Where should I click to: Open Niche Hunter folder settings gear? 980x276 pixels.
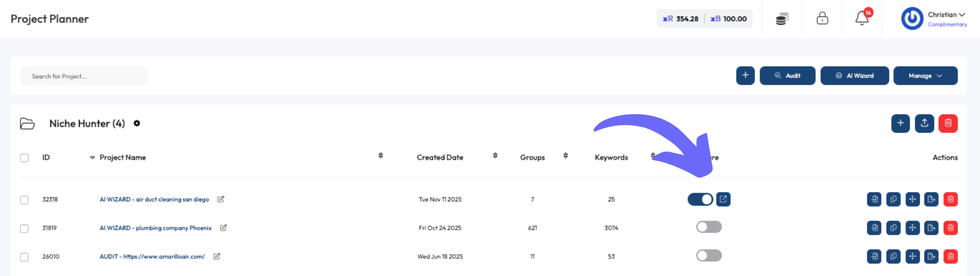(x=137, y=123)
